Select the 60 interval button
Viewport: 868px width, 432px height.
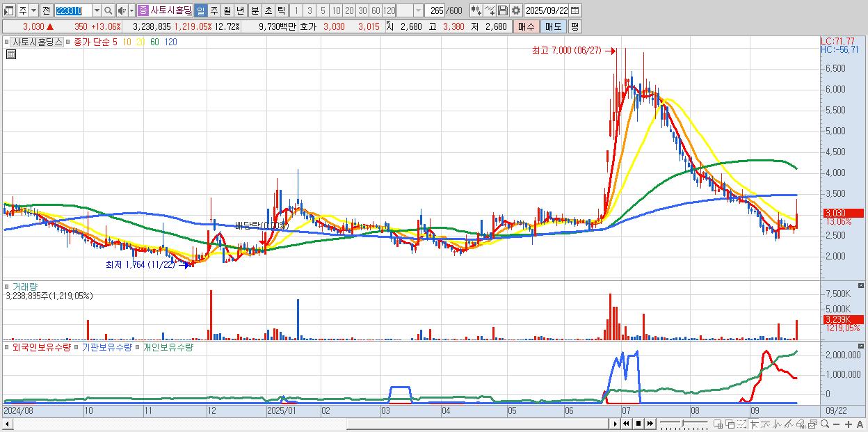point(376,10)
